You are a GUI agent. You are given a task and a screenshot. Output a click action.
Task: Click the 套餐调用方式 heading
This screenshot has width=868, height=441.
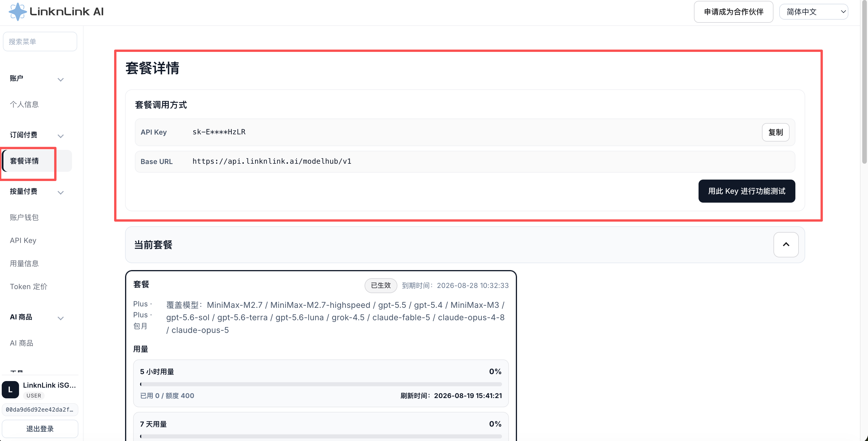(161, 105)
